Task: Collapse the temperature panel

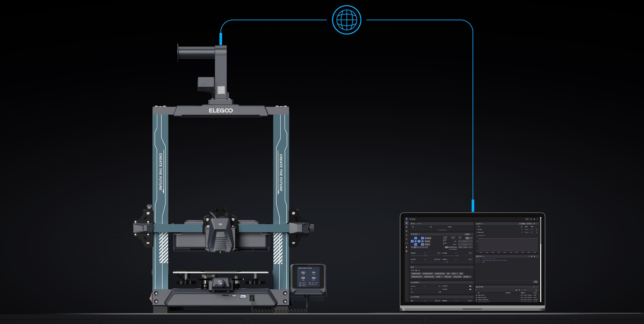Action: tap(537, 224)
